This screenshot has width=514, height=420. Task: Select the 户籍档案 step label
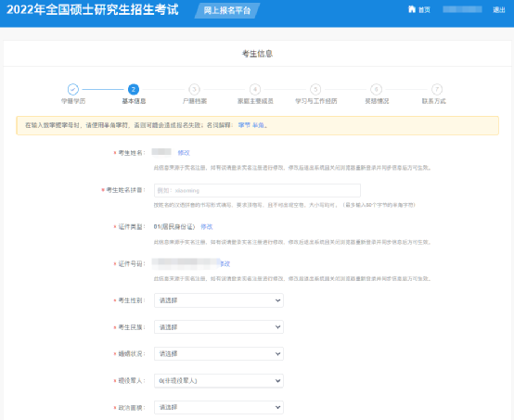click(x=195, y=101)
